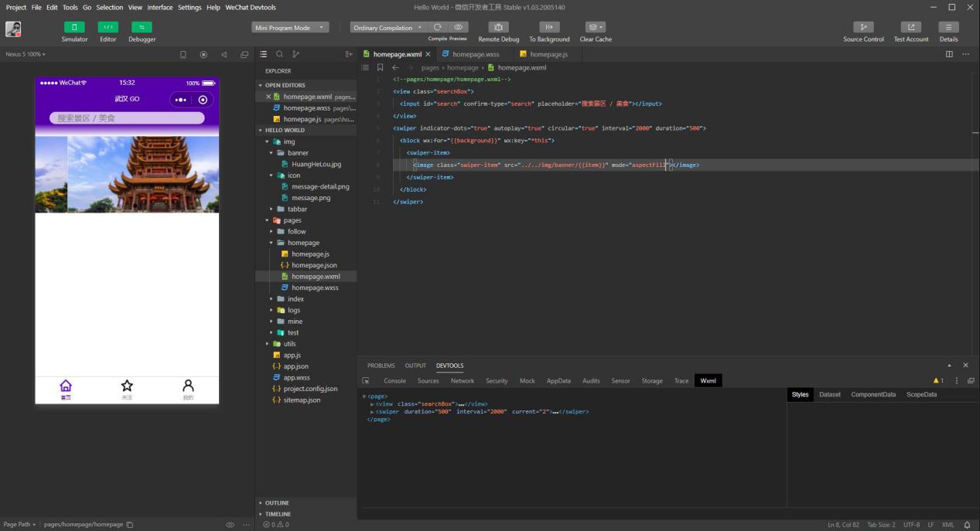Click the Remote Debug icon
This screenshot has height=531, width=980.
click(x=498, y=27)
